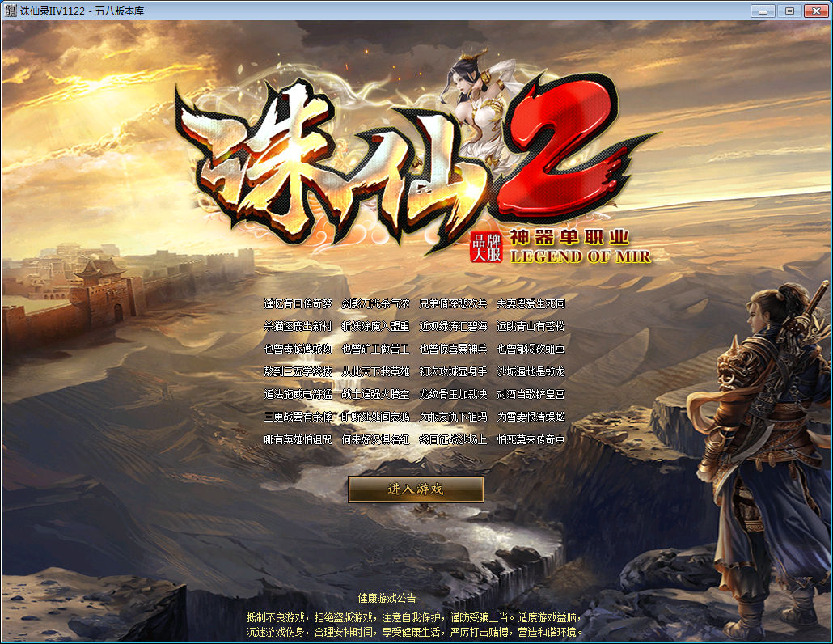This screenshot has width=833, height=644.
Task: Click the window title 诛仙录IIV1122 - 五八版本库
Action: click(82, 11)
